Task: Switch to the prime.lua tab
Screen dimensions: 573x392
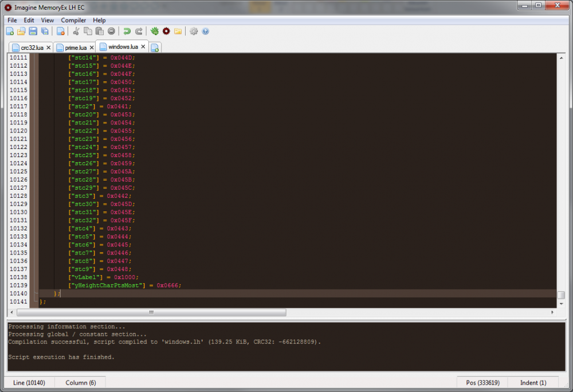Action: point(74,48)
